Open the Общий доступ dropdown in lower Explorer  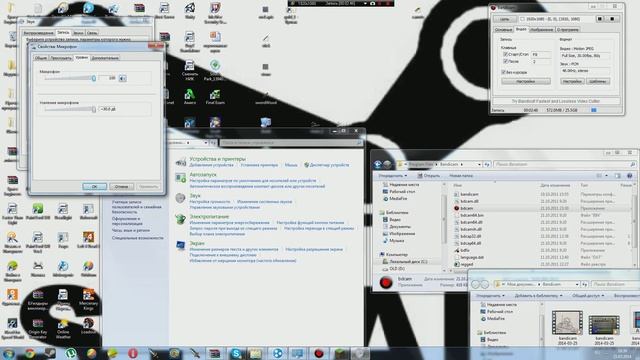point(588,296)
